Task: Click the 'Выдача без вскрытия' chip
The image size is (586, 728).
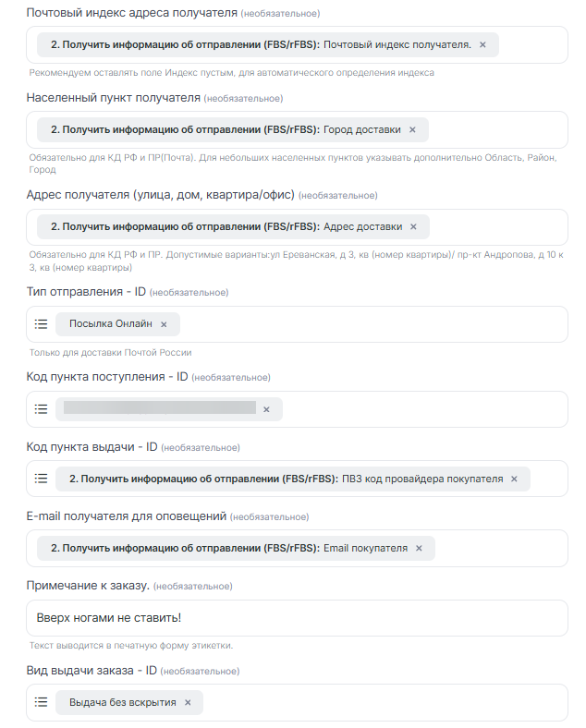Action: (x=122, y=702)
